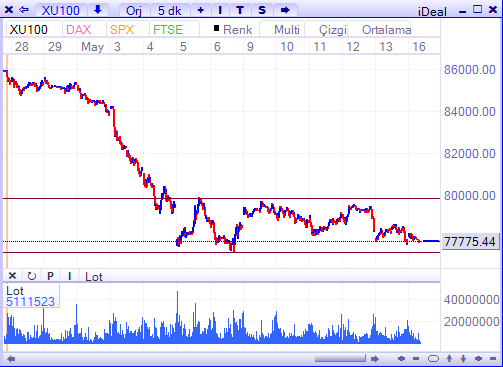The width and height of the screenshot is (503, 367).
Task: Click the T icon in the top toolbar
Action: coord(240,10)
